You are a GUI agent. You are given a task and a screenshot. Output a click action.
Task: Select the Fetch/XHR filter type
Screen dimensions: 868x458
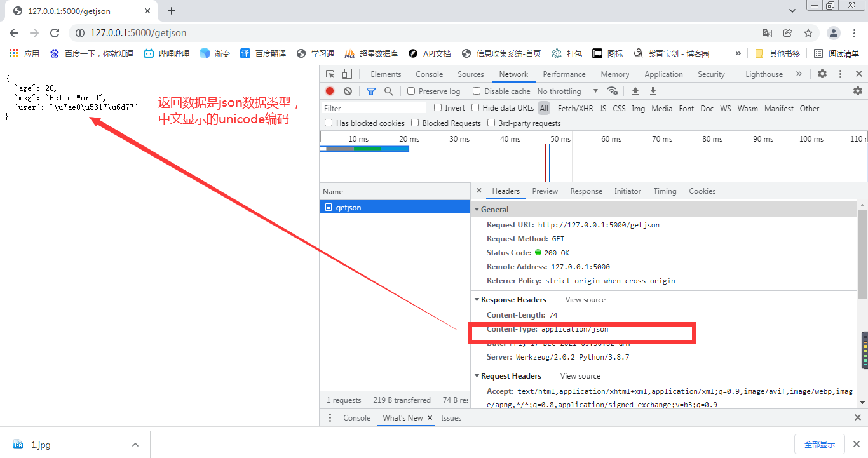click(576, 108)
